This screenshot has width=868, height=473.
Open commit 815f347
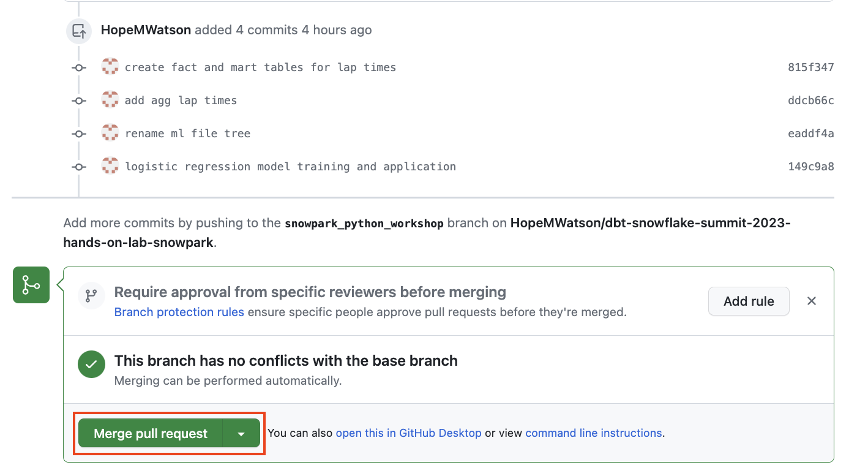click(x=810, y=67)
